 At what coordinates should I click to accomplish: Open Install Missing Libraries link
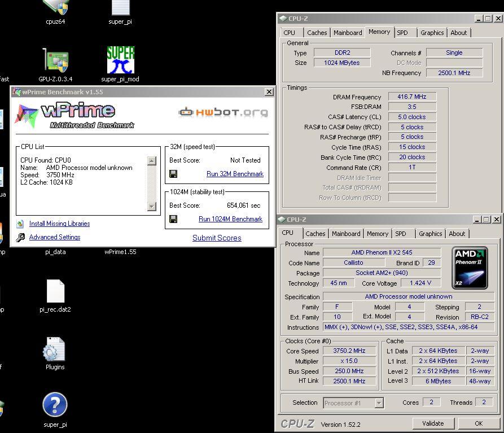tap(59, 224)
